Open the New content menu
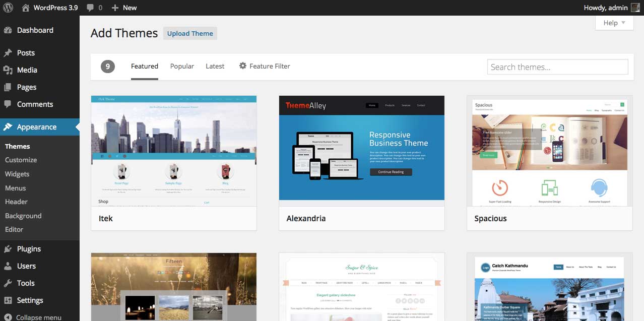Viewport: 644px width, 321px height. [x=124, y=8]
